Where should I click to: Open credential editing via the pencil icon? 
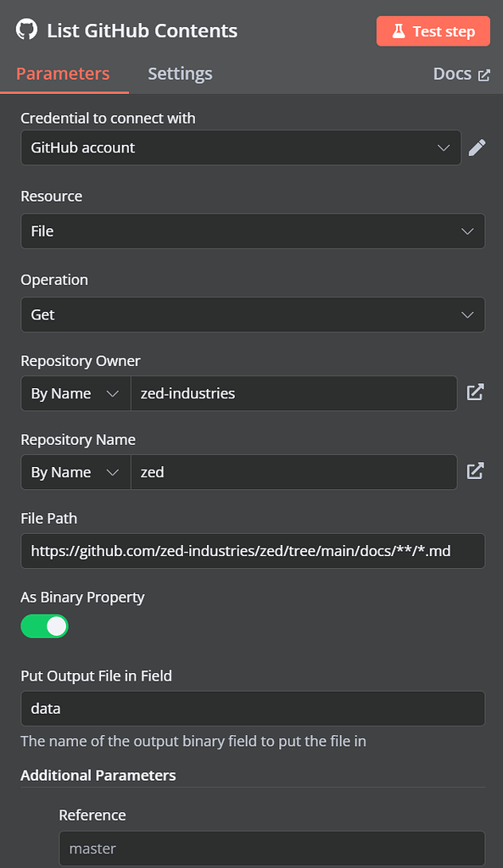coord(477,147)
